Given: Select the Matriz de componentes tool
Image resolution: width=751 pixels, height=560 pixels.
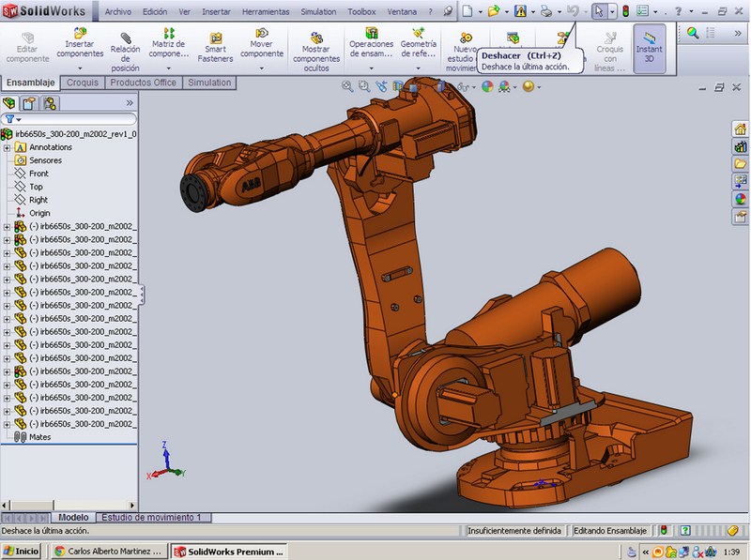Looking at the screenshot, I should tap(169, 43).
